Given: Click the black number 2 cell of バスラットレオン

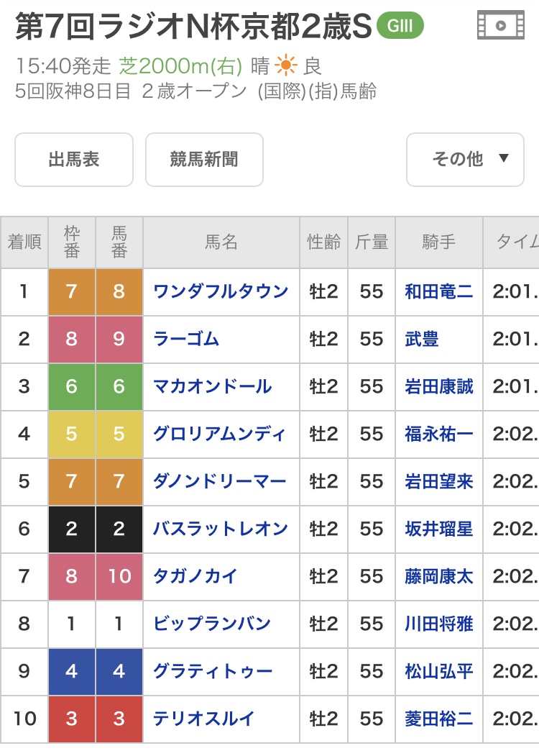Looking at the screenshot, I should pyautogui.click(x=119, y=529).
